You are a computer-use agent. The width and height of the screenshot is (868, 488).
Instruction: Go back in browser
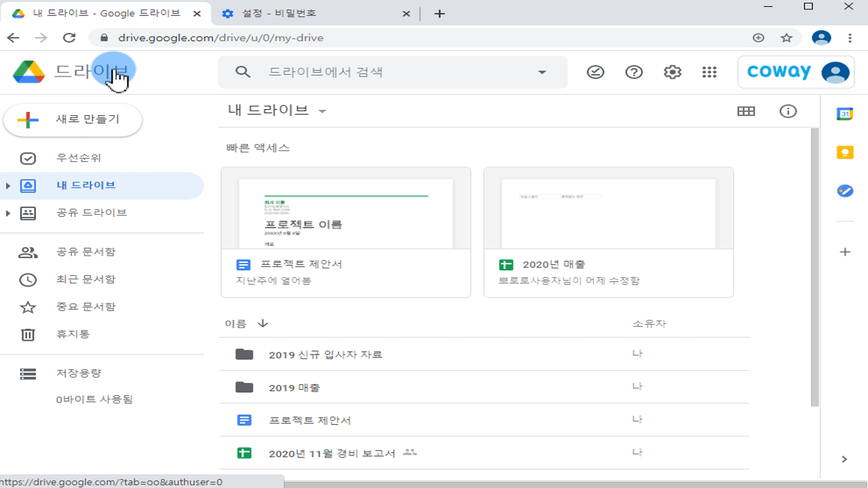pyautogui.click(x=13, y=38)
